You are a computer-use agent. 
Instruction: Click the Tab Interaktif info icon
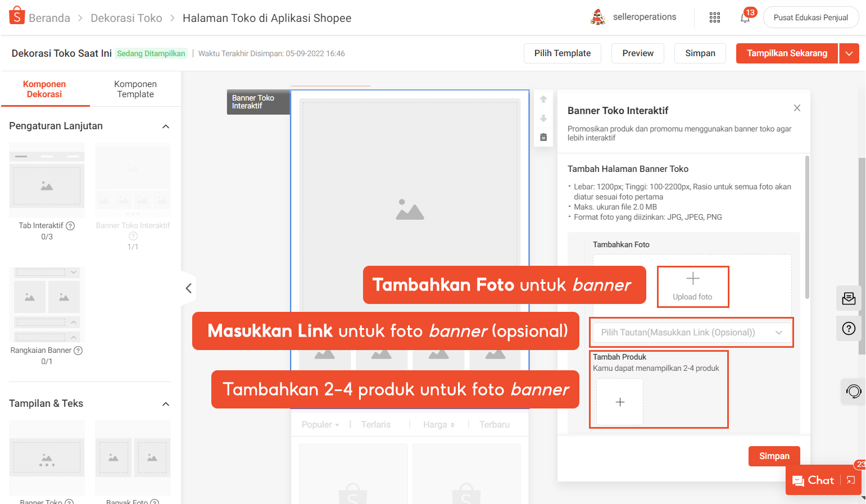click(70, 226)
